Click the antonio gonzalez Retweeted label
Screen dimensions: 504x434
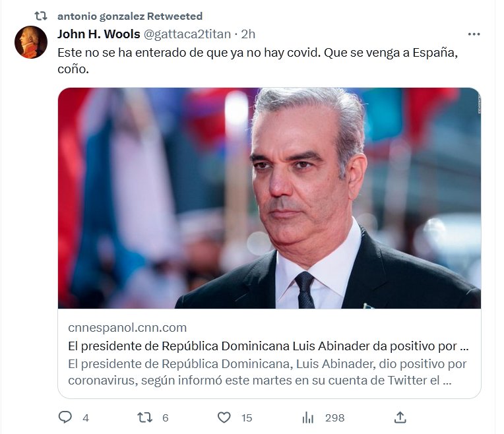pyautogui.click(x=130, y=16)
